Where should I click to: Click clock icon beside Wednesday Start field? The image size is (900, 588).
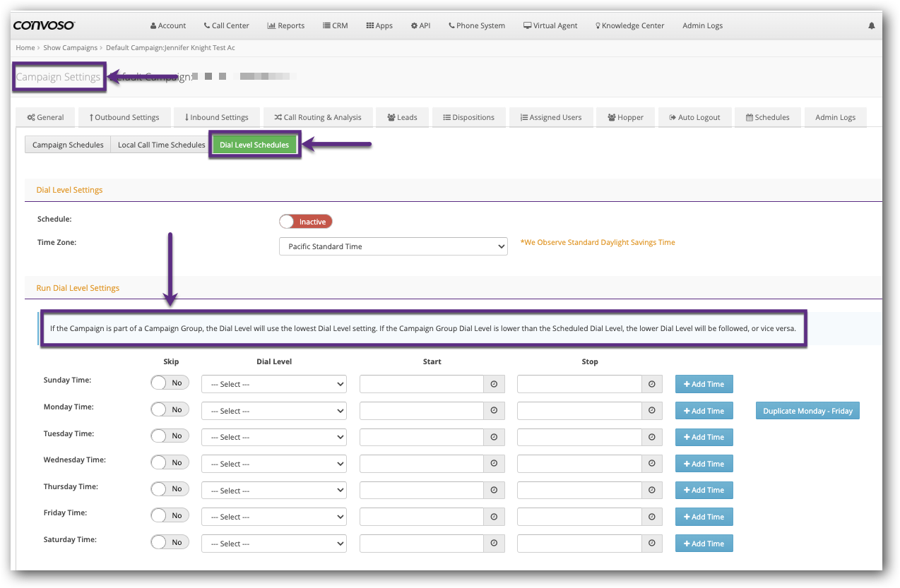(494, 464)
